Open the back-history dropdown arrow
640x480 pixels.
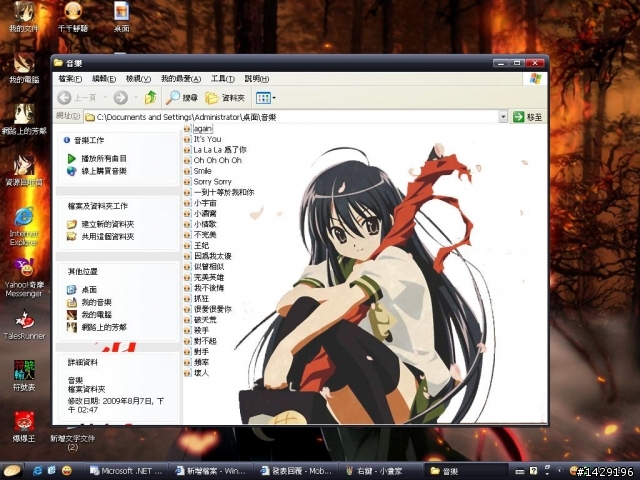[x=105, y=98]
